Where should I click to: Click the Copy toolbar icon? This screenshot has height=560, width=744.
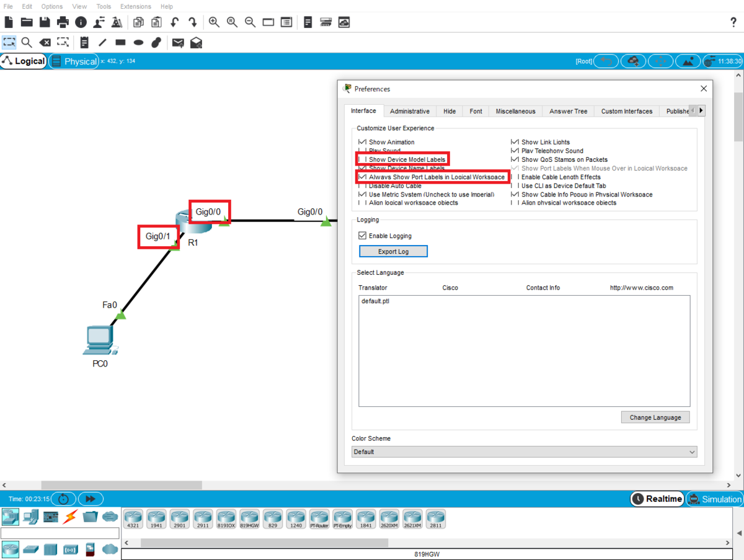(x=138, y=22)
